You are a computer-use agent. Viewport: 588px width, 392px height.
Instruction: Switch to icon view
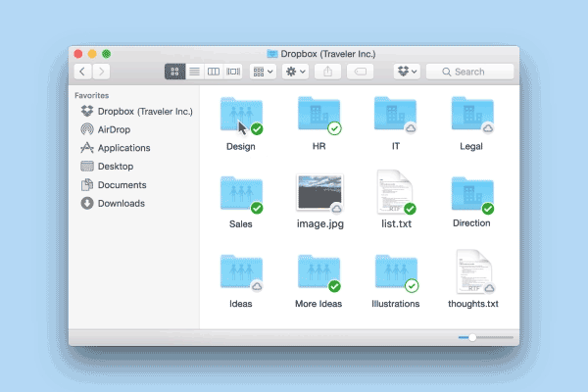click(x=174, y=72)
